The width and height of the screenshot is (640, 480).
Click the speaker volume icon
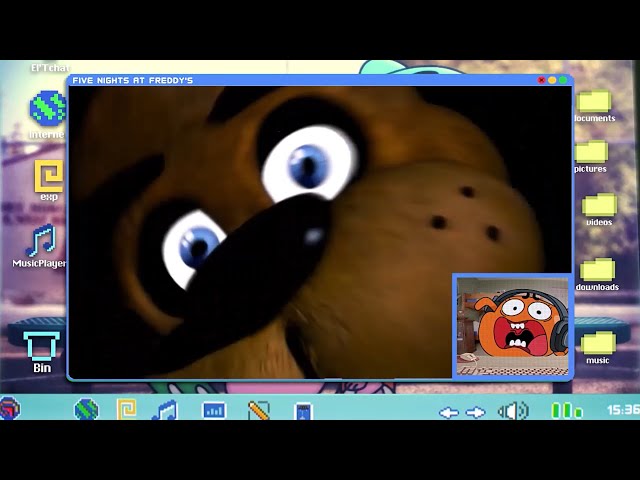click(x=513, y=411)
